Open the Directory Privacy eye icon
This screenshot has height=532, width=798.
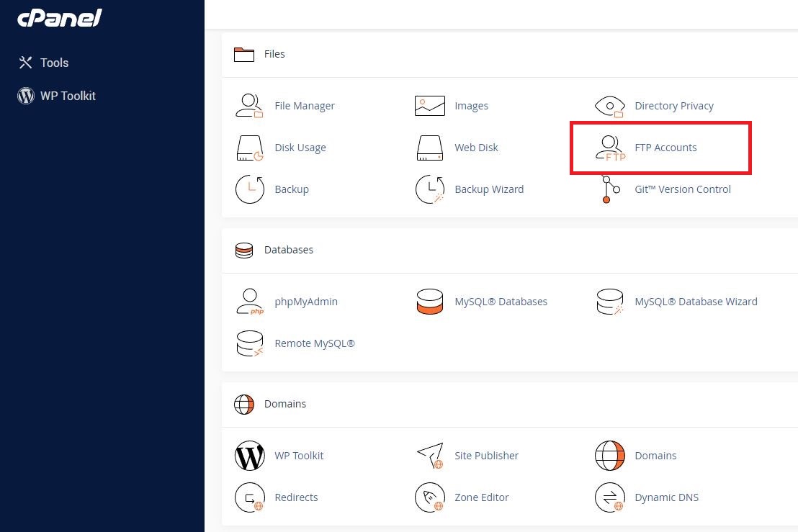610,107
